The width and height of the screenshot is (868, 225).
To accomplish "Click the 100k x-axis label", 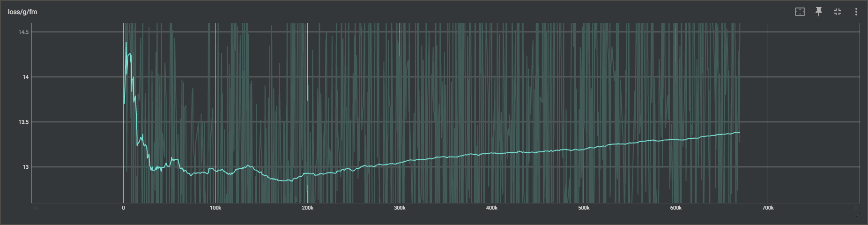I will 215,208.
